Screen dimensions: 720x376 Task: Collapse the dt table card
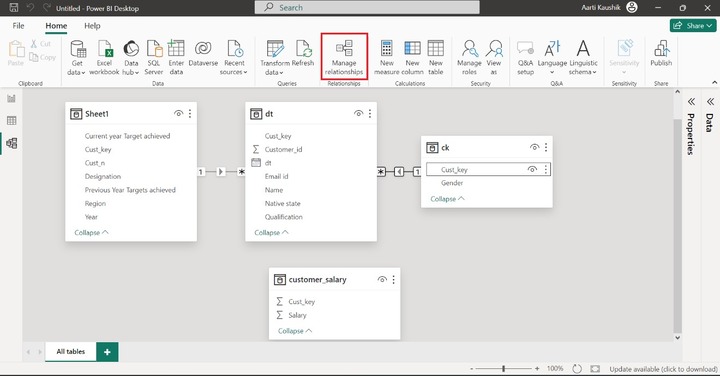pyautogui.click(x=271, y=232)
